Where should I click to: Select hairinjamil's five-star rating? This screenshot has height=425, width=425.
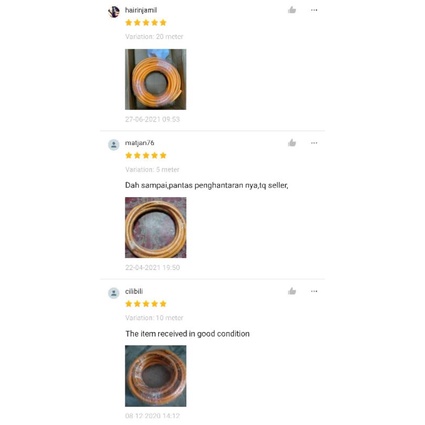pos(146,23)
